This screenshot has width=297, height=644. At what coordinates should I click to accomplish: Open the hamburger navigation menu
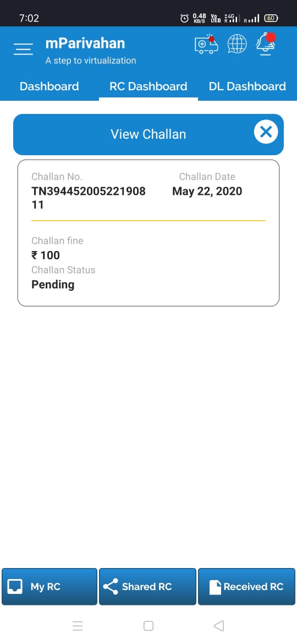click(x=24, y=49)
